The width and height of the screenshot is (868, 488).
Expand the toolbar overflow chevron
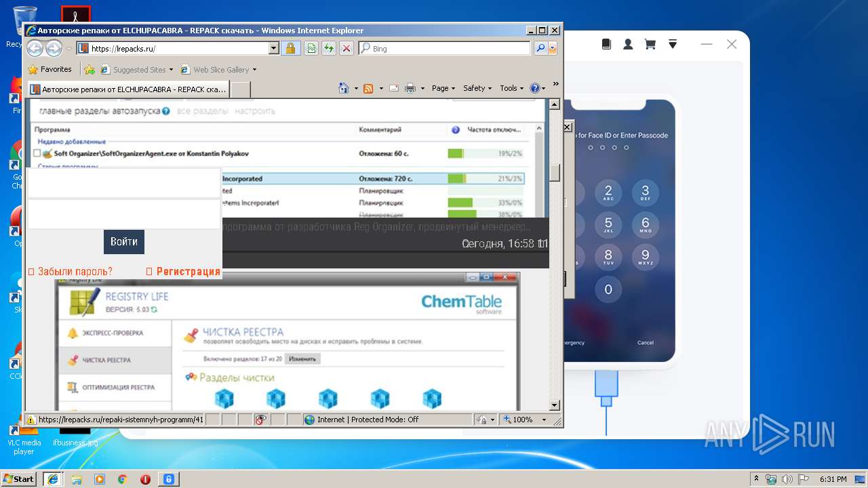(555, 84)
